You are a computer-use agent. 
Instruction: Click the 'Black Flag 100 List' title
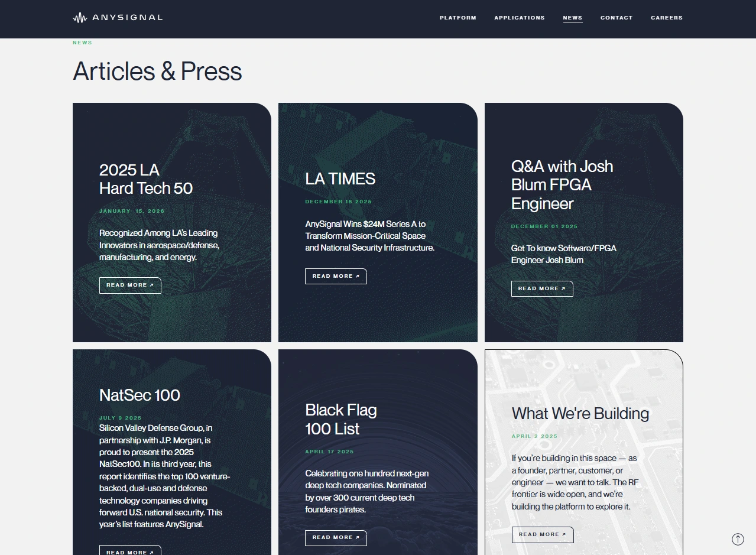point(341,419)
